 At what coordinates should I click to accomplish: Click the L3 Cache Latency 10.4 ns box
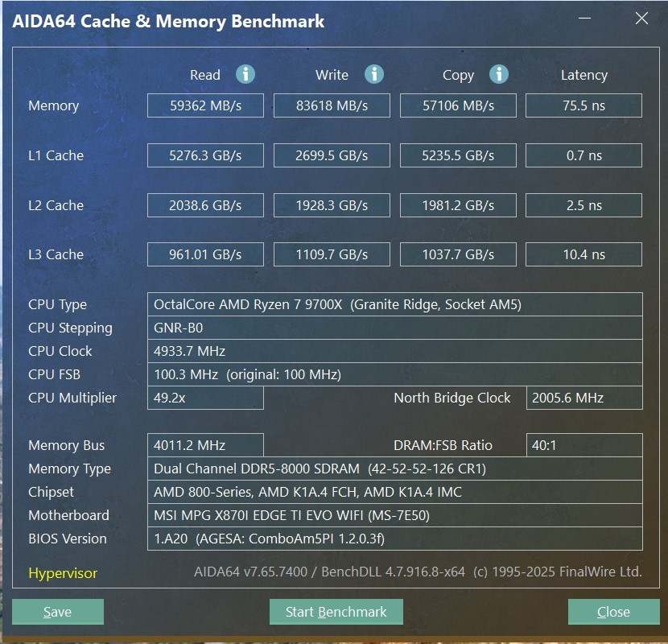pyautogui.click(x=583, y=254)
